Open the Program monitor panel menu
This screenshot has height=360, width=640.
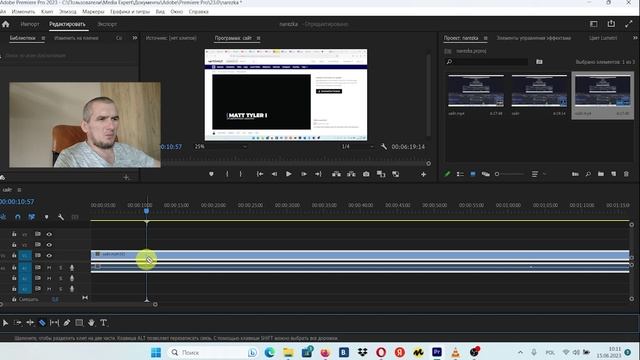point(258,38)
